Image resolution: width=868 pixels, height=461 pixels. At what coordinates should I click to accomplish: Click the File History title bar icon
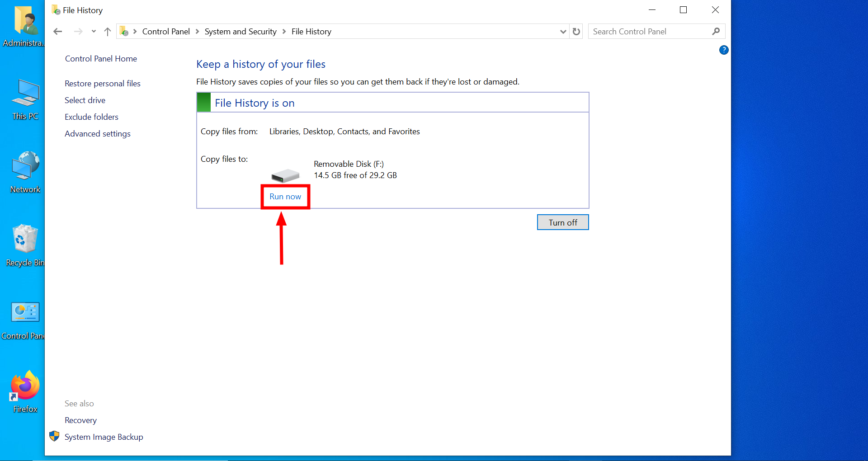click(x=56, y=10)
